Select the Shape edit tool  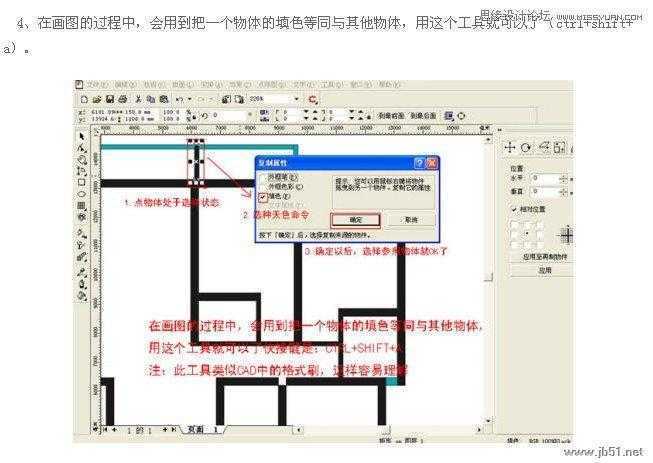(82, 148)
